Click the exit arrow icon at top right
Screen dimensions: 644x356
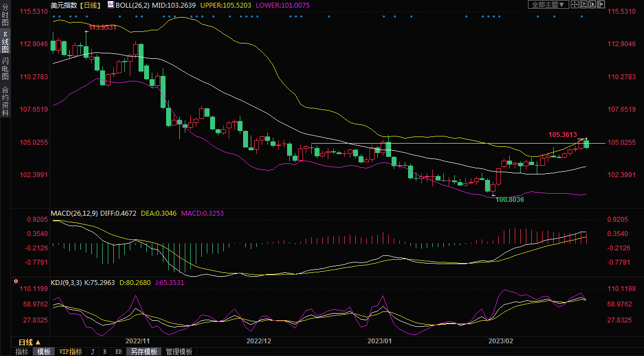pyautogui.click(x=601, y=4)
